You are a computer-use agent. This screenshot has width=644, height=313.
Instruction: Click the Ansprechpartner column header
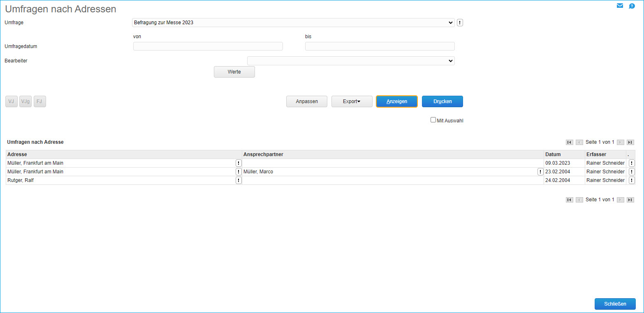coord(393,154)
